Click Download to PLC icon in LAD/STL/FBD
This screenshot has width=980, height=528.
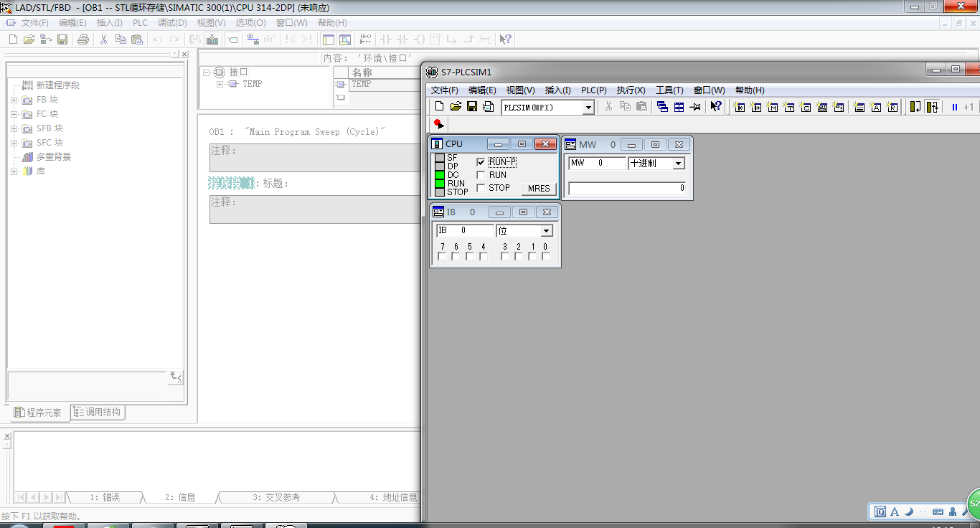pos(212,39)
